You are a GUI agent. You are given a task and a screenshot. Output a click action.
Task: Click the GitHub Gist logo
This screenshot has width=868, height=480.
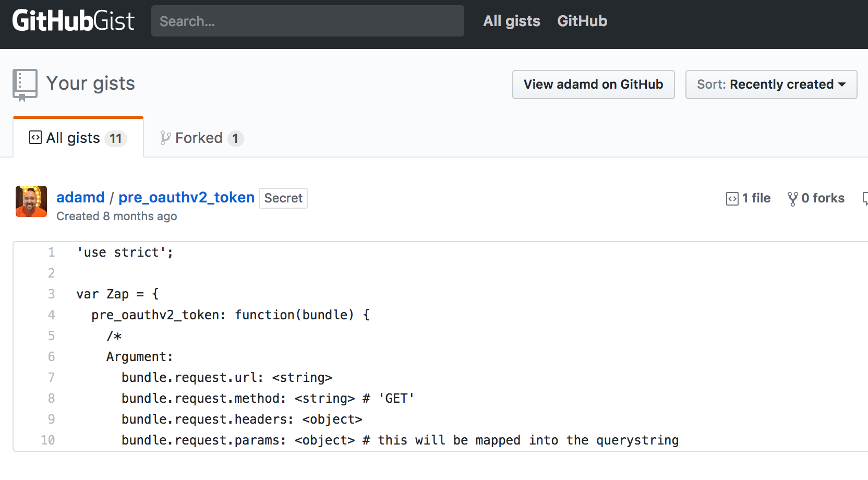[73, 21]
